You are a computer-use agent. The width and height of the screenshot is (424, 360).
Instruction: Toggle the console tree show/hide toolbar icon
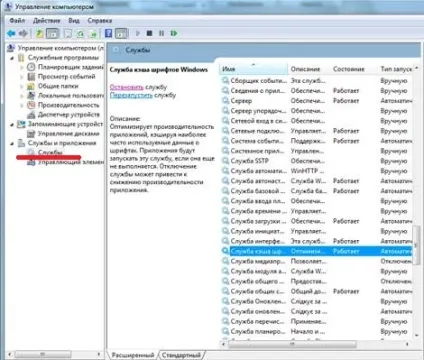tap(52, 33)
